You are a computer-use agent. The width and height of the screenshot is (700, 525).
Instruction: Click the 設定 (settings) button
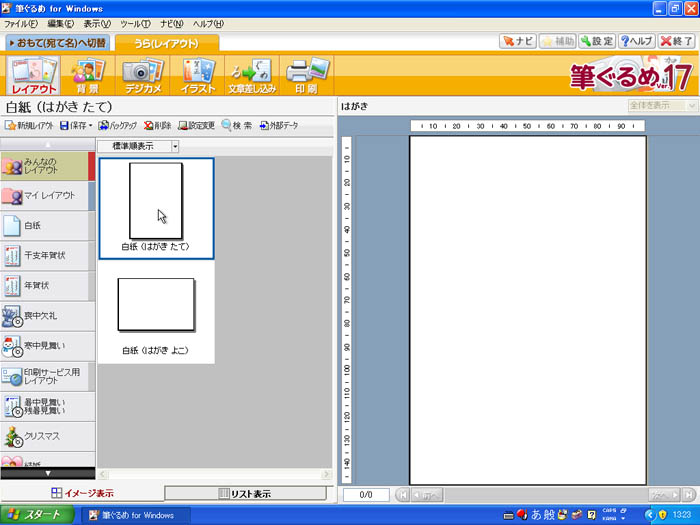point(596,41)
